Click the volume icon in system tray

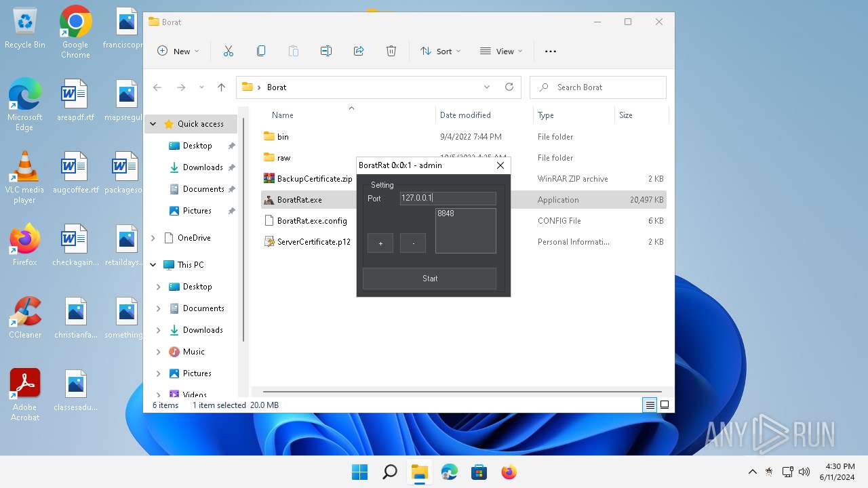pyautogui.click(x=804, y=472)
